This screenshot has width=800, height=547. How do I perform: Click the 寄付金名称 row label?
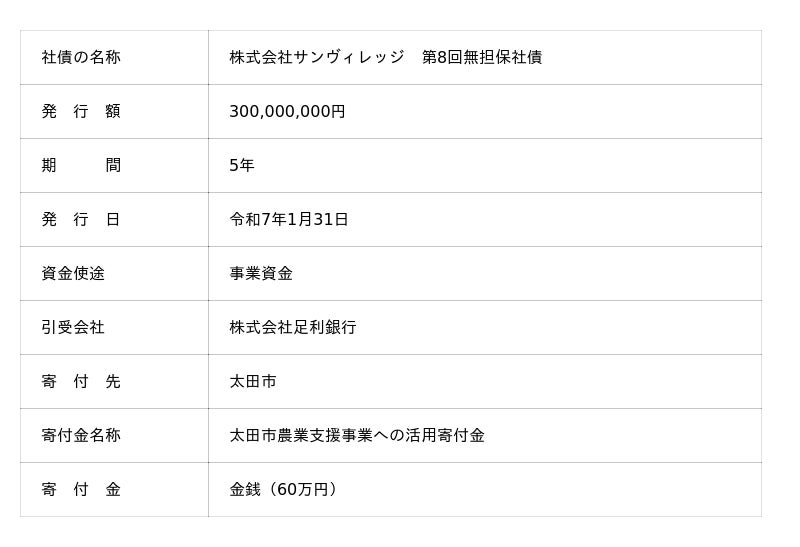tap(81, 436)
